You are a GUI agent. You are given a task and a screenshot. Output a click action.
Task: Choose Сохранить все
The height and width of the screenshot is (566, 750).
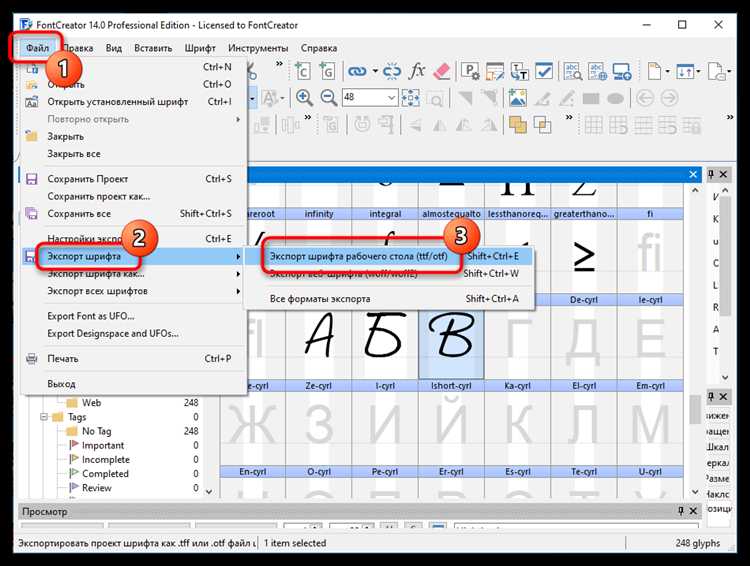pos(133,214)
